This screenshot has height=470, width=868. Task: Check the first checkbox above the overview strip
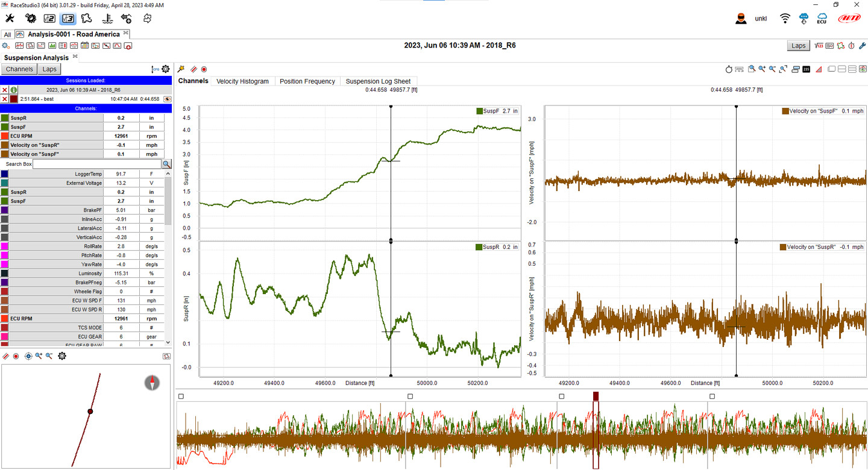pyautogui.click(x=181, y=396)
